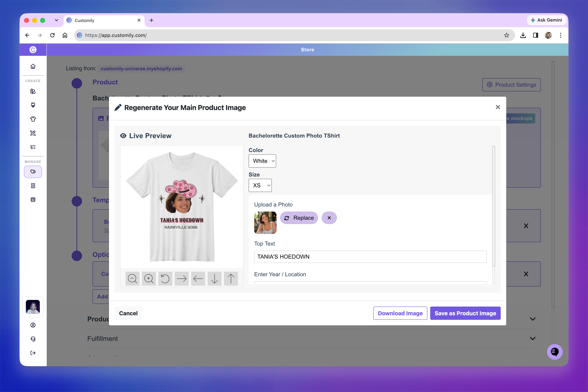Open the Color dropdown showing White
Viewport: 588px width, 392px height.
click(262, 161)
